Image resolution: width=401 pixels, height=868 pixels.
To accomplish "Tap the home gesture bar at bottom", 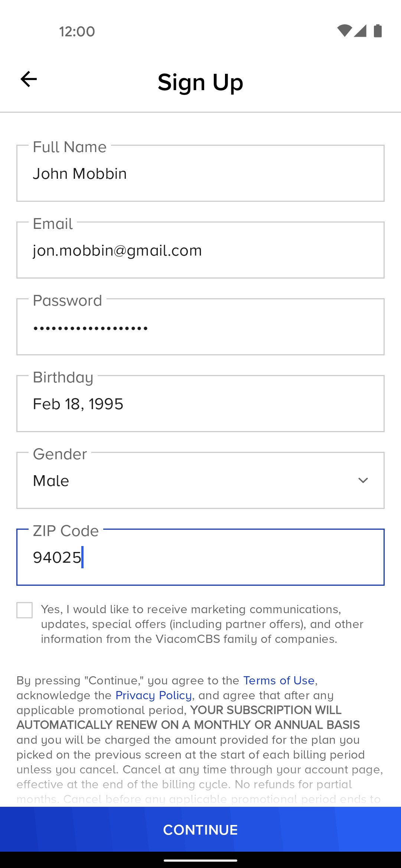I will tap(200, 860).
